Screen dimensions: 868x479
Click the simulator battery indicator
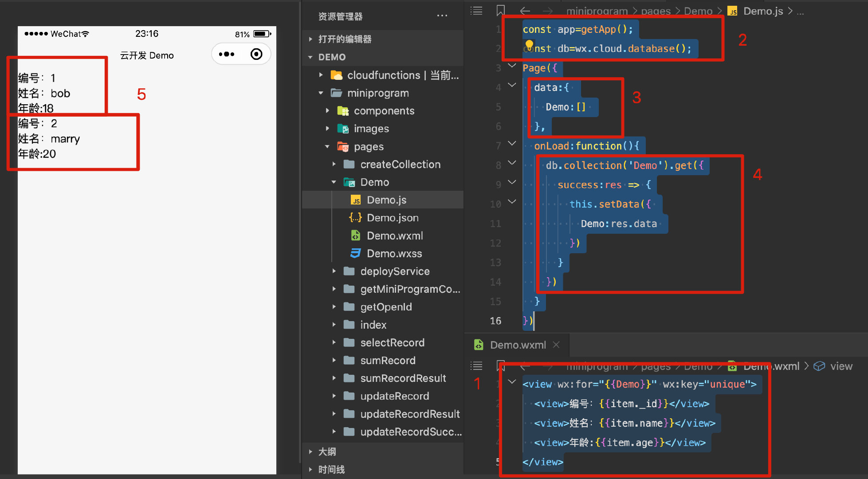point(262,34)
